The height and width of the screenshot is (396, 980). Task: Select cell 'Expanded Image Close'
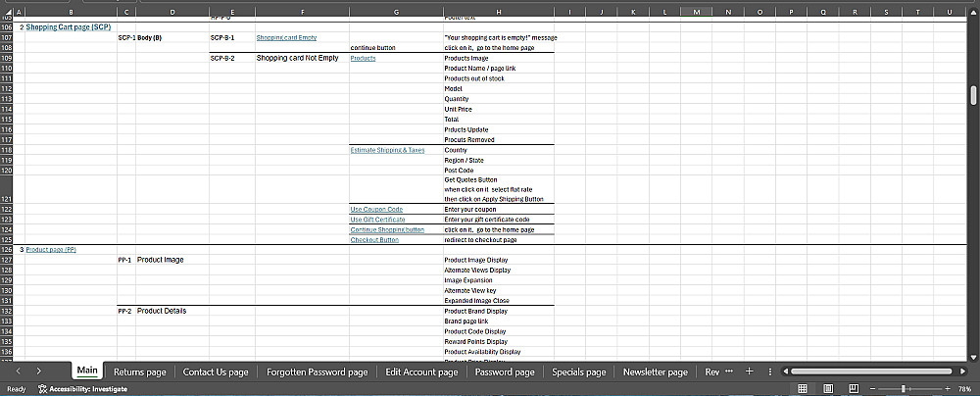pos(498,301)
